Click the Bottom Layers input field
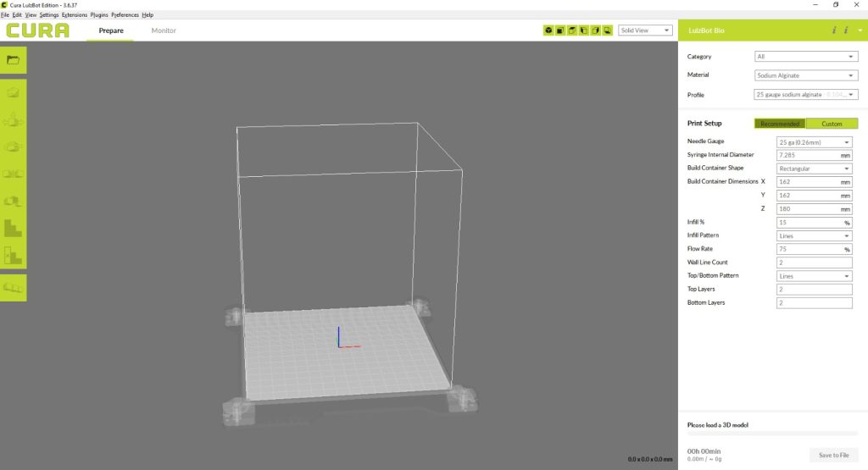Image resolution: width=868 pixels, height=470 pixels. 815,303
